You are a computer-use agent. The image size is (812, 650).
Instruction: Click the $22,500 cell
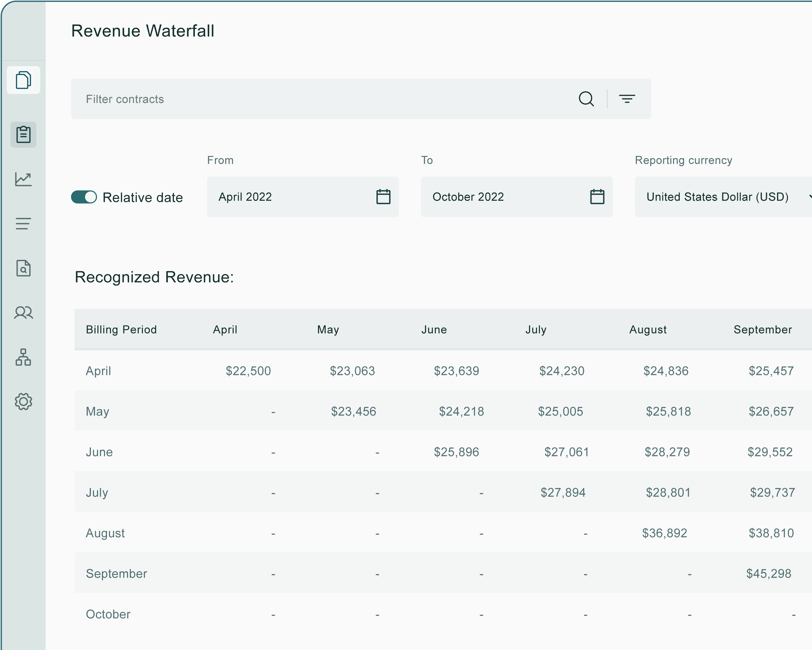click(x=248, y=371)
